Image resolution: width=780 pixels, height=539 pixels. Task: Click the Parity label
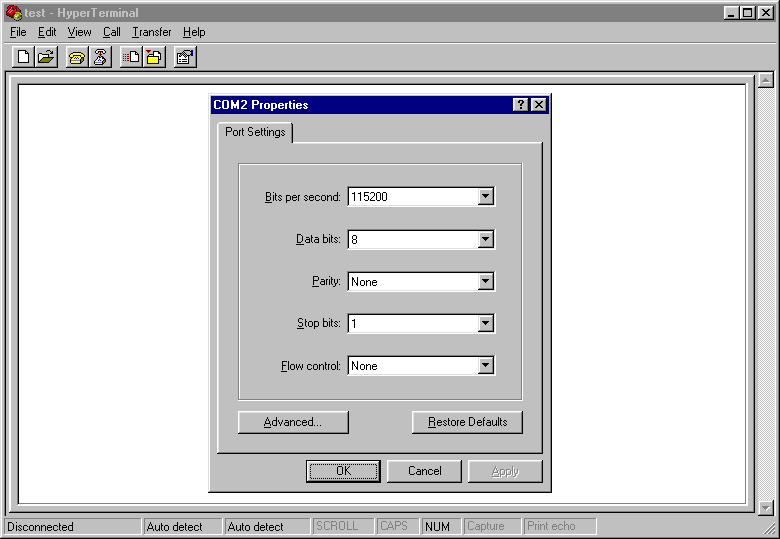(x=326, y=281)
